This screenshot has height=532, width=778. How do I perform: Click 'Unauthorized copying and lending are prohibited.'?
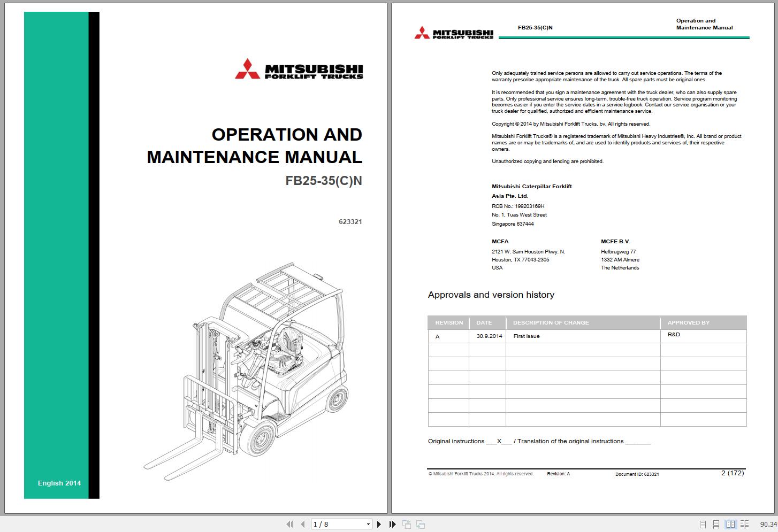click(x=547, y=161)
